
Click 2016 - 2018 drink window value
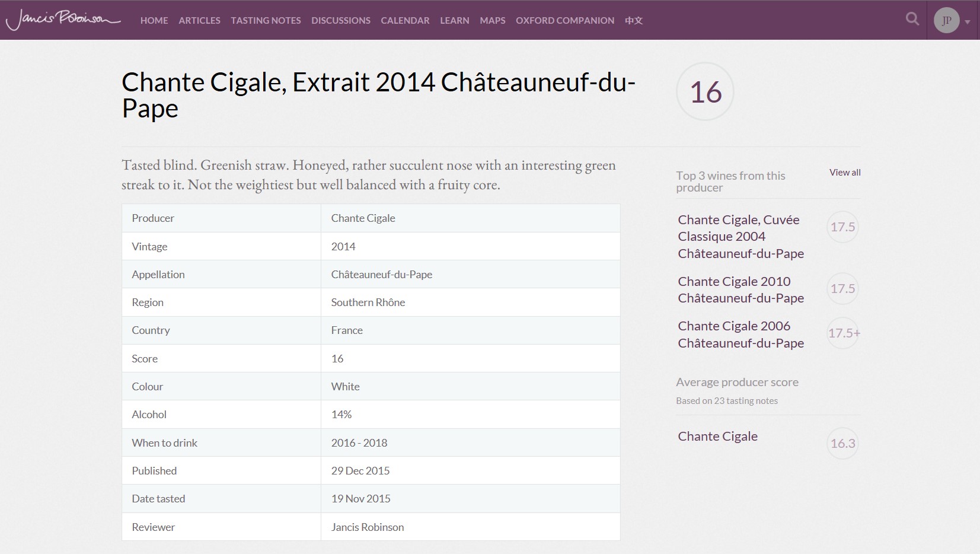[359, 442]
